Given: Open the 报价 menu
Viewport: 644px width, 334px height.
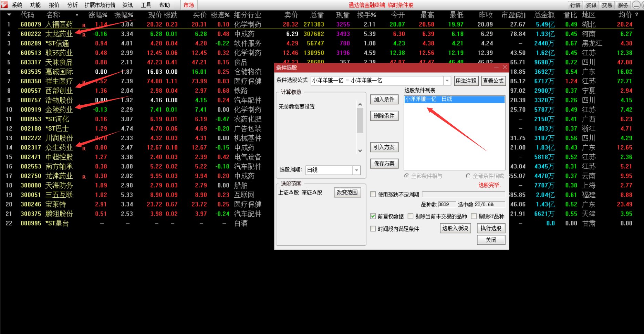Looking at the screenshot, I should coord(54,5).
